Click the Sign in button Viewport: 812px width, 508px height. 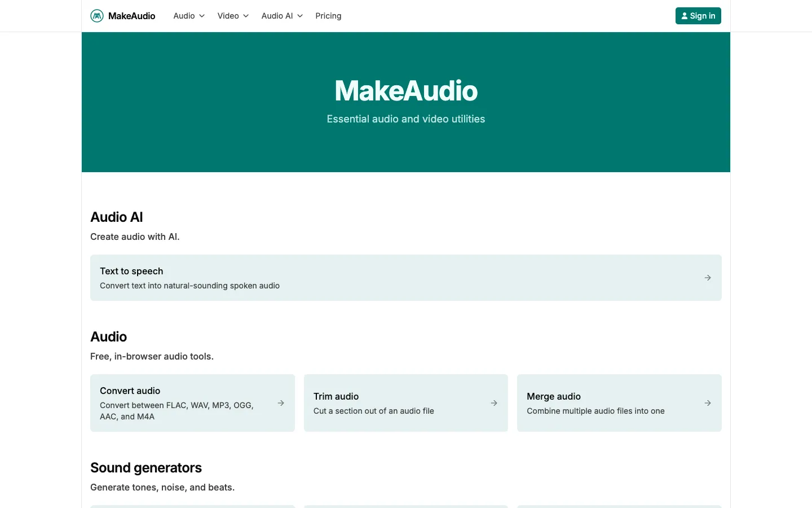coord(698,16)
